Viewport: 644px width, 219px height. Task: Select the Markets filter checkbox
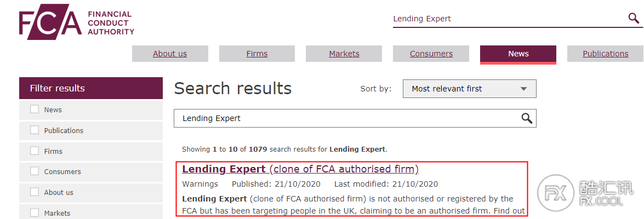pyautogui.click(x=35, y=213)
